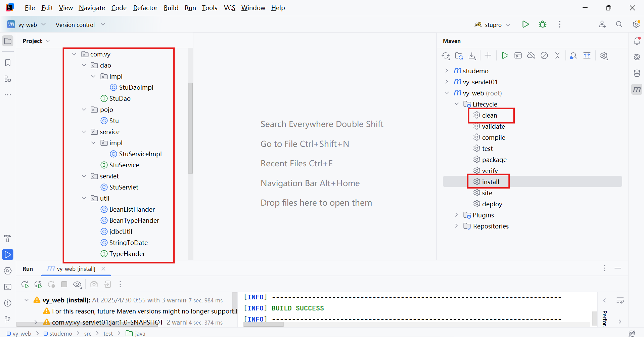Viewport: 644px width, 337px height.
Task: Collapse the pojo package
Action: [x=84, y=110]
